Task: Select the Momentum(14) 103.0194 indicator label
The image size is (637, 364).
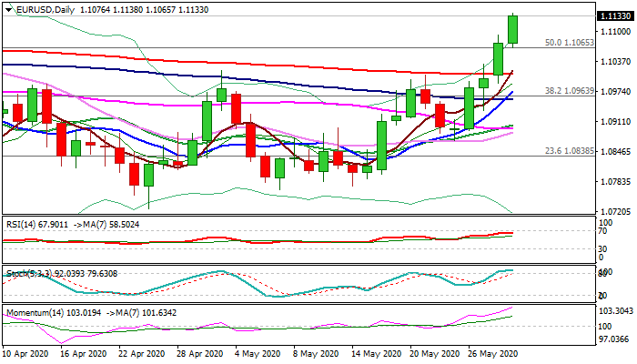Action: [54, 313]
